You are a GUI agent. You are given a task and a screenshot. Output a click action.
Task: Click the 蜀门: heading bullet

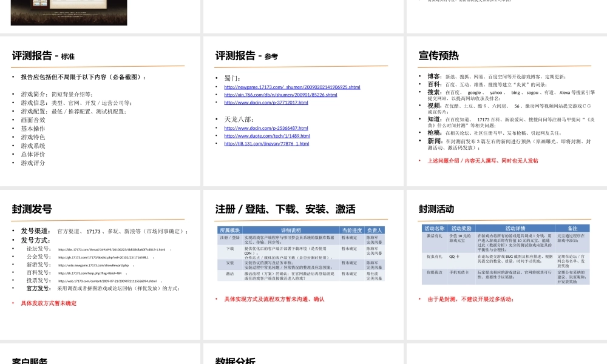click(x=232, y=78)
